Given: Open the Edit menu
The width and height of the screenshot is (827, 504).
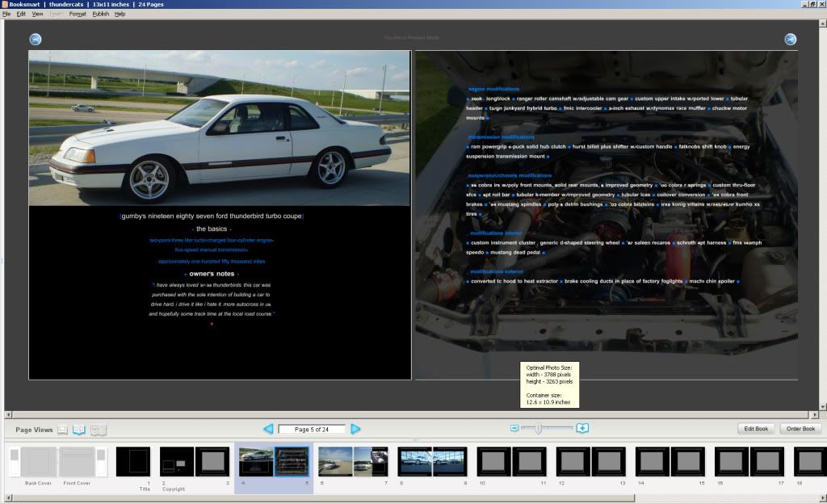Looking at the screenshot, I should [x=21, y=14].
